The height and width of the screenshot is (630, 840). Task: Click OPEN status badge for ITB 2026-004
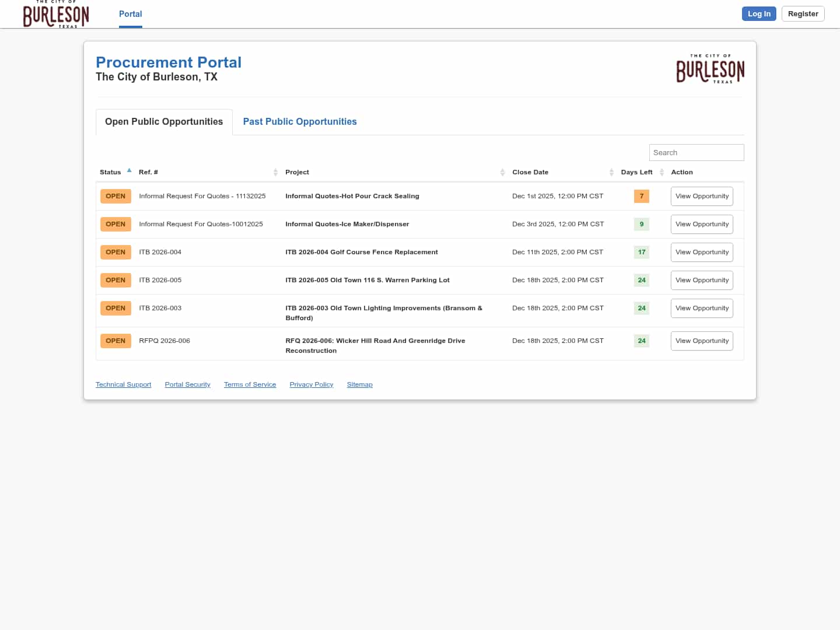coord(116,253)
